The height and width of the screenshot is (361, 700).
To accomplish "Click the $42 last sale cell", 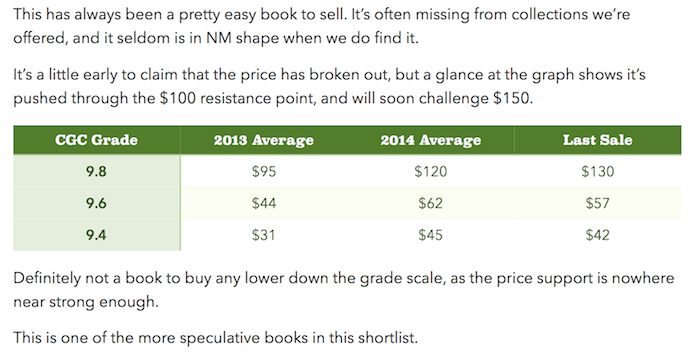I will click(x=598, y=235).
